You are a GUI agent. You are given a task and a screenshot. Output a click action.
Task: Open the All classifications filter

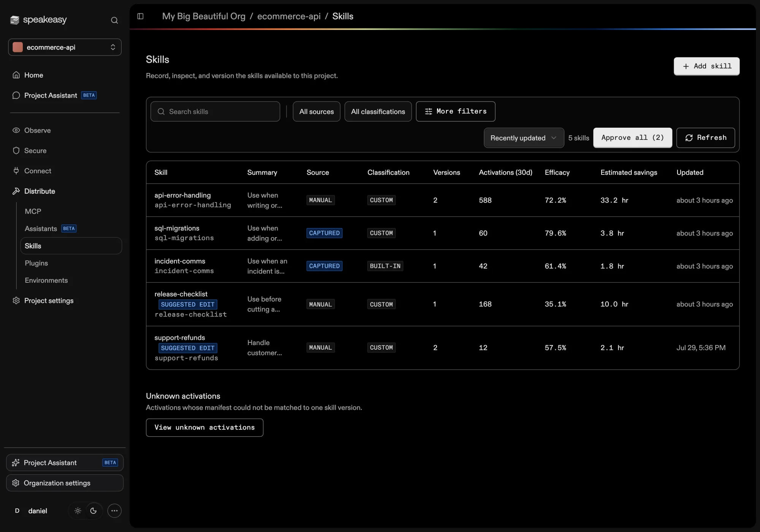click(378, 111)
